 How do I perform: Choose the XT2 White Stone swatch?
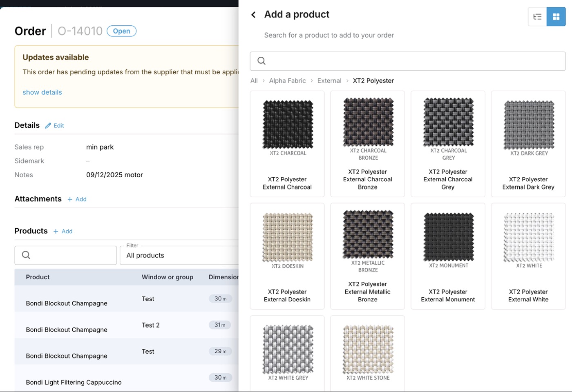click(368, 350)
